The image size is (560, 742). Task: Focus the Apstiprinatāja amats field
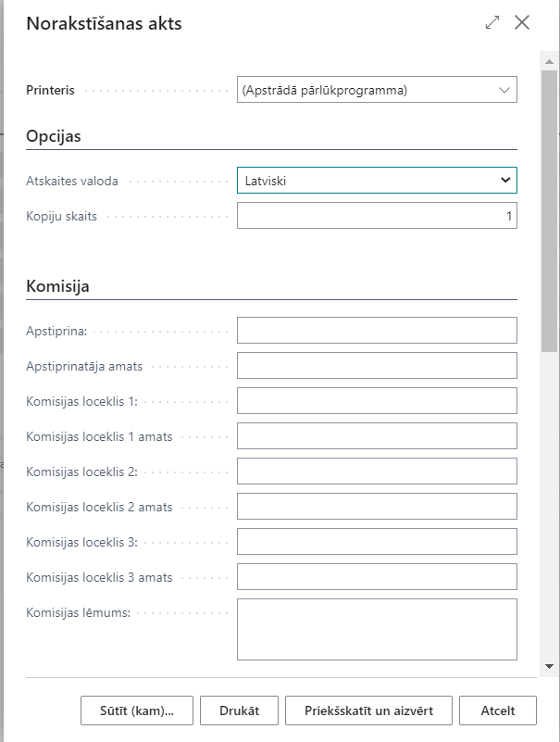377,366
